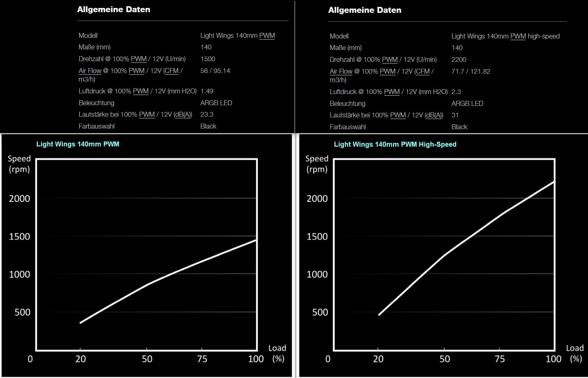Click the air pressure value '1.49'
This screenshot has width=588, height=378.
[207, 91]
